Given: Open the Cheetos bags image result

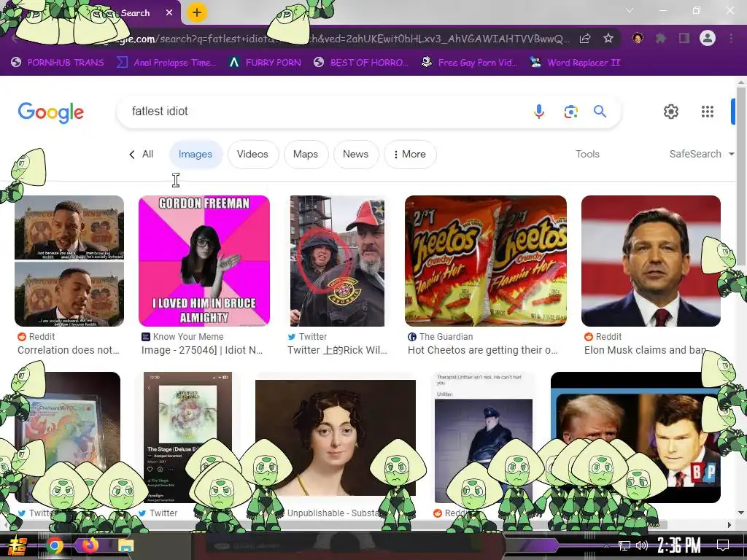Looking at the screenshot, I should coord(485,261).
